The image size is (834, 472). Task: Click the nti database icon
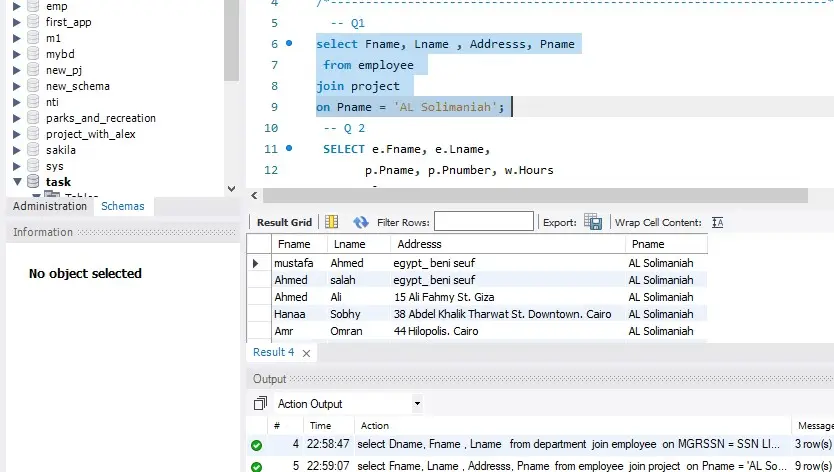click(x=33, y=102)
